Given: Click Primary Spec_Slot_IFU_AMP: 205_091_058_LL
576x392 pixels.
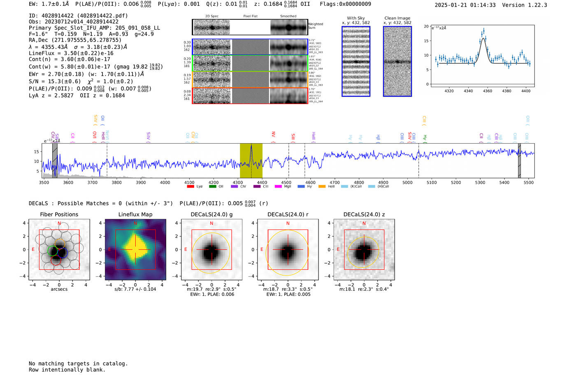Looking at the screenshot, I should coord(94,28).
